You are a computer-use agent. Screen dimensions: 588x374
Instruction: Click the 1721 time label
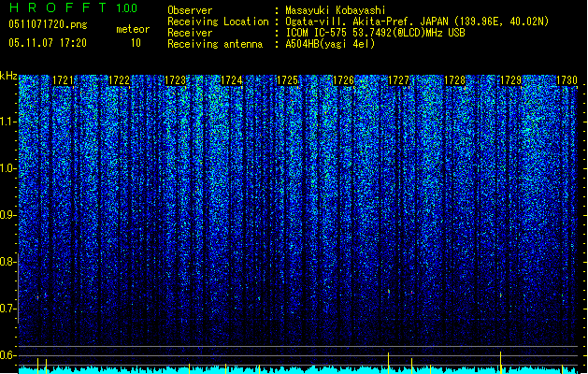pyautogui.click(x=63, y=80)
